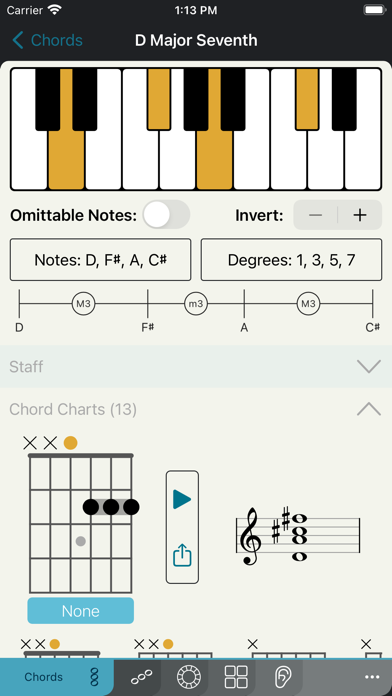Expand the Staff section
Viewport: 392px width, 696px height.
coord(196,367)
